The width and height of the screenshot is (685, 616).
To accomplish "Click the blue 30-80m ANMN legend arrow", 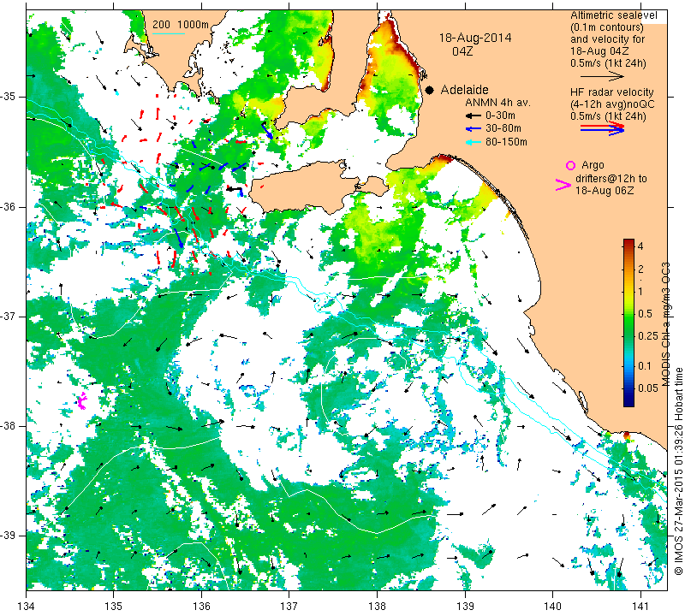I will (x=473, y=129).
